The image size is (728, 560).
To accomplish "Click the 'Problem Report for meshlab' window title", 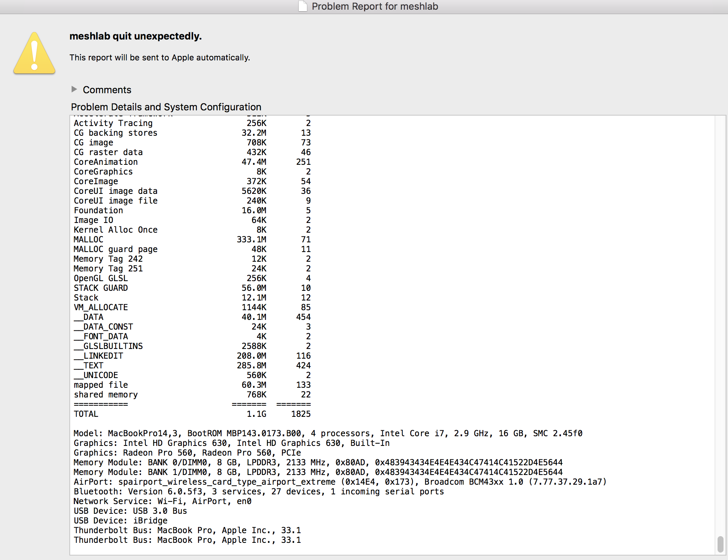I will (375, 6).
